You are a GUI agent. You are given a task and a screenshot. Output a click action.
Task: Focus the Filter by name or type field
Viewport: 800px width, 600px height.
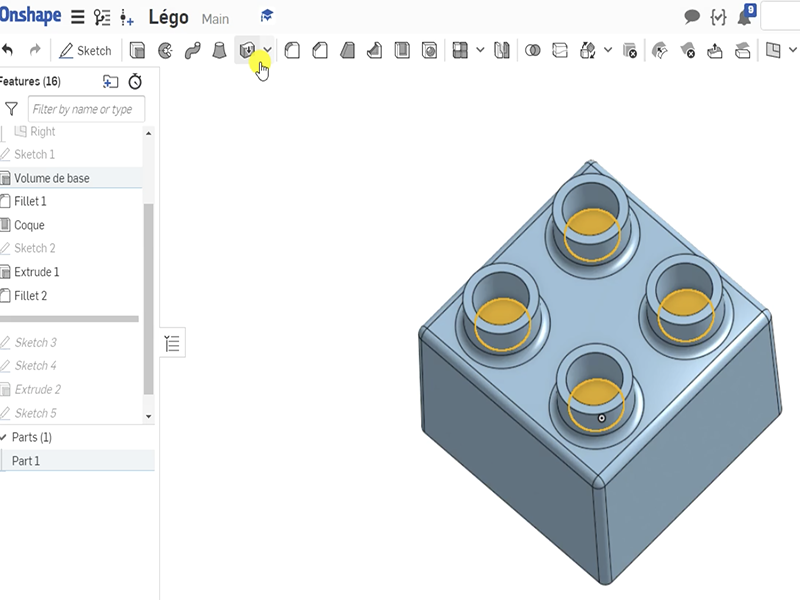[86, 109]
